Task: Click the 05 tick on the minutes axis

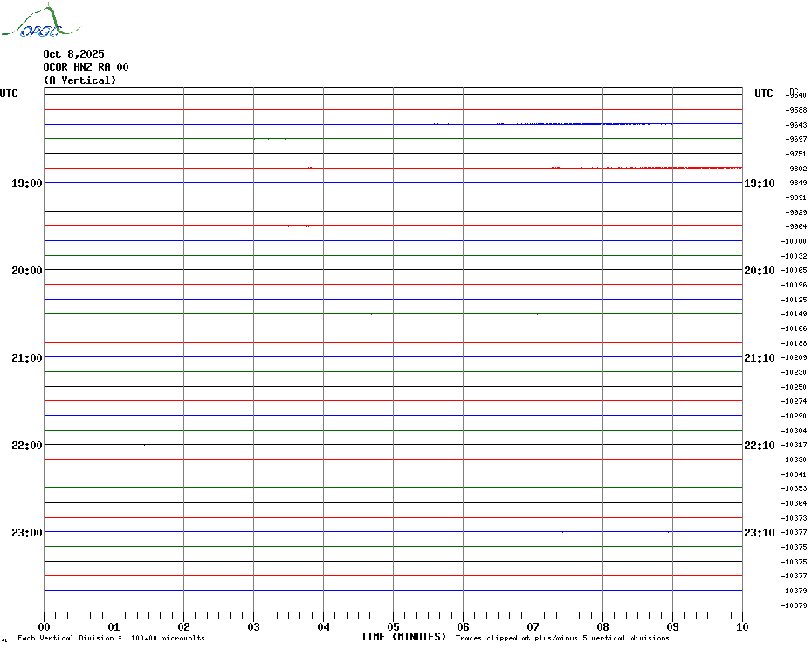Action: click(x=393, y=626)
